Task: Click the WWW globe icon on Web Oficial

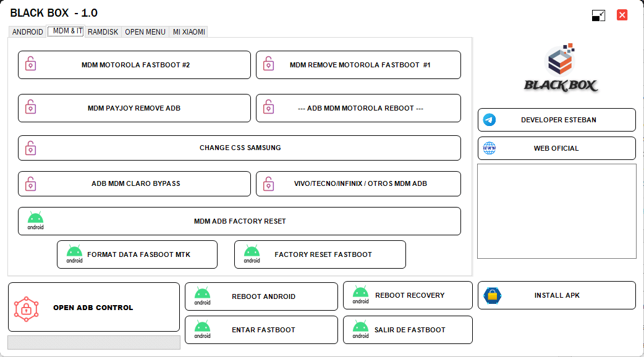Action: pyautogui.click(x=489, y=148)
